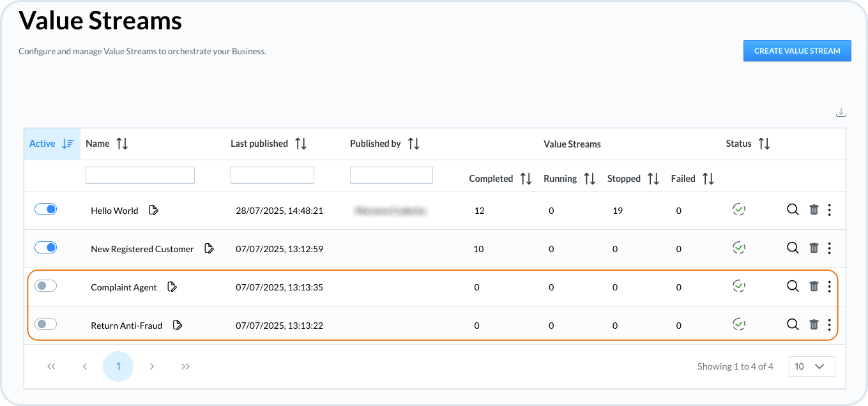Inspect Return Anti-Fraud with magnifier icon
The image size is (868, 406).
tap(793, 324)
